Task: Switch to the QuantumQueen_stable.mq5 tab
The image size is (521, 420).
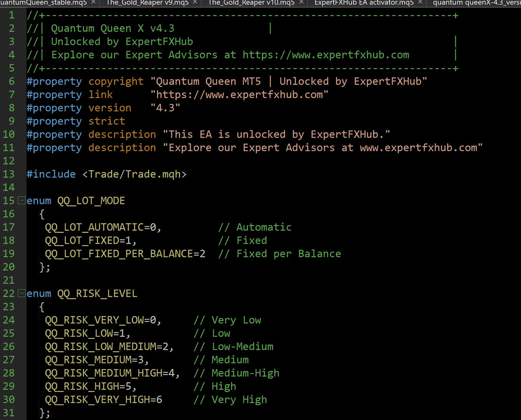Action: pos(43,3)
